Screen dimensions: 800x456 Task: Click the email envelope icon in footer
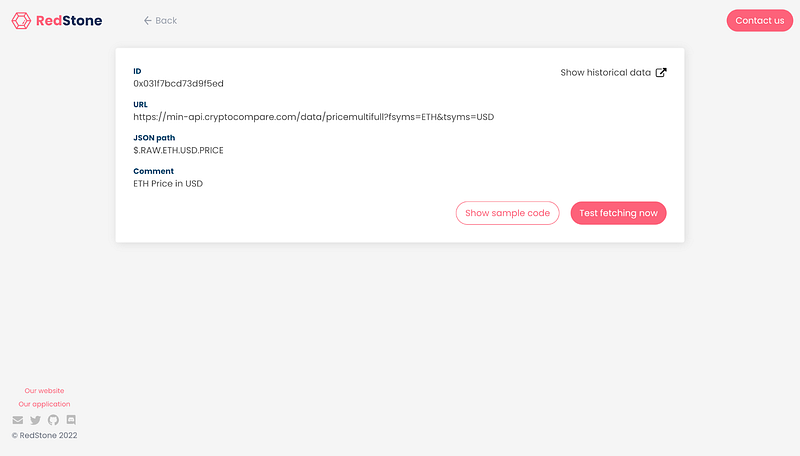[18, 420]
